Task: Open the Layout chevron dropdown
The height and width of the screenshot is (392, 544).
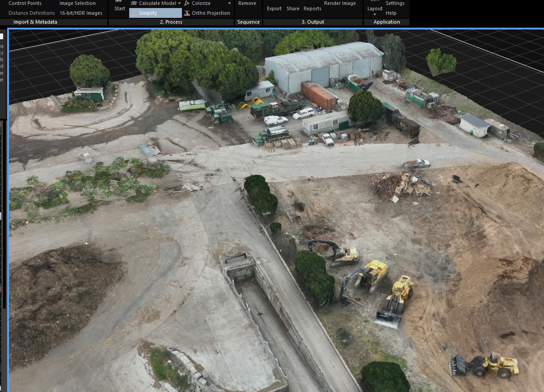Action: click(x=375, y=13)
